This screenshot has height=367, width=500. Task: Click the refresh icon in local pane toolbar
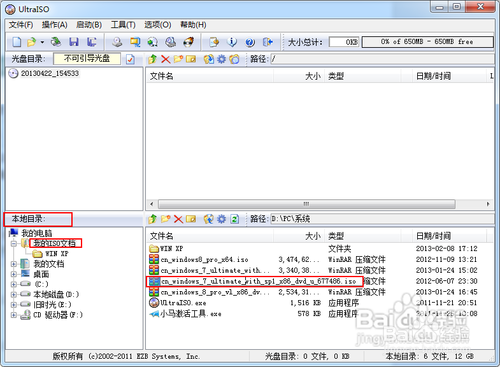[235, 219]
